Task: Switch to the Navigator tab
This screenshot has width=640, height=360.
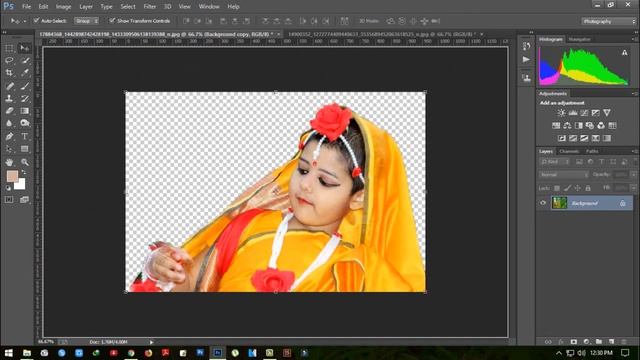Action: 580,40
